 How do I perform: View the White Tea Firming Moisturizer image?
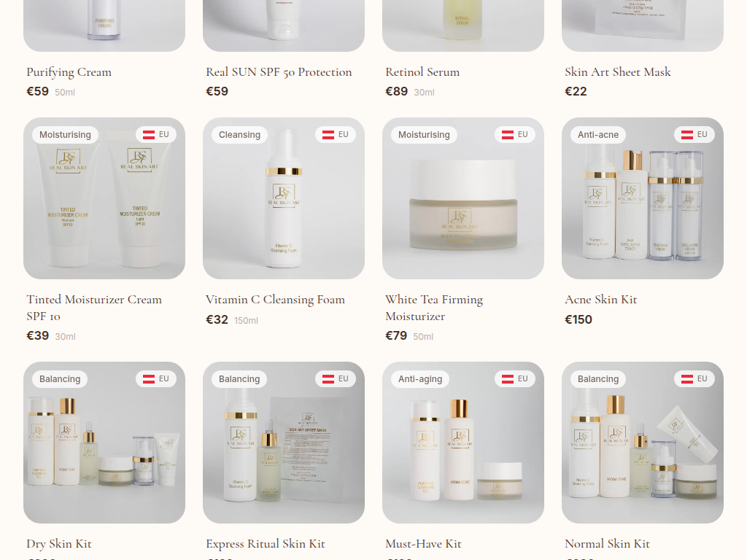(x=463, y=198)
